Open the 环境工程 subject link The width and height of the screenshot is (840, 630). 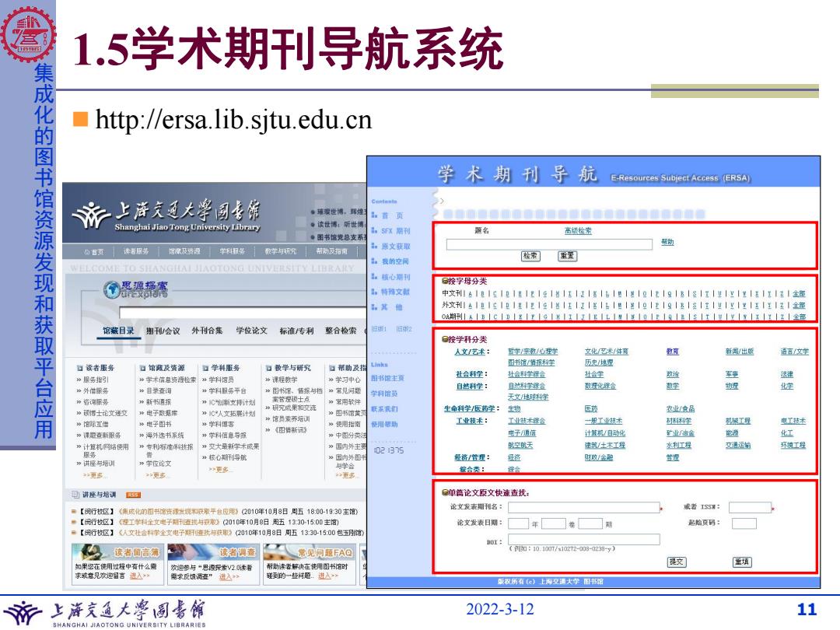(793, 445)
